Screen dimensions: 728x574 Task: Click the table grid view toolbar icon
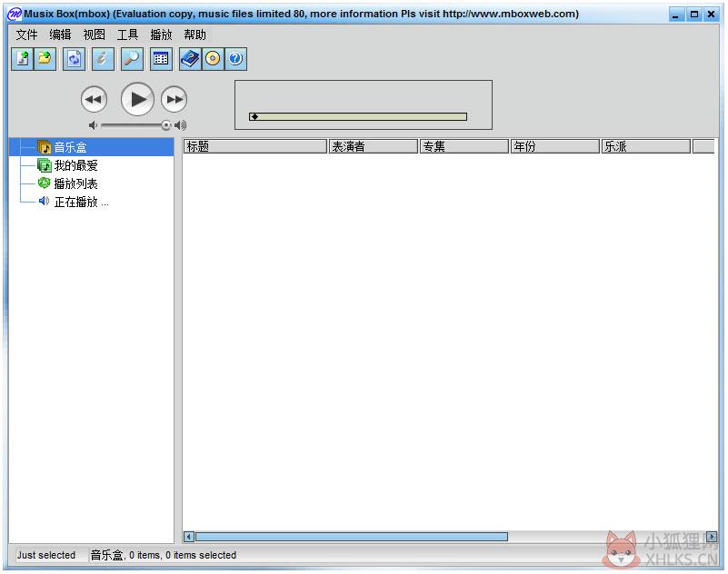tap(161, 59)
